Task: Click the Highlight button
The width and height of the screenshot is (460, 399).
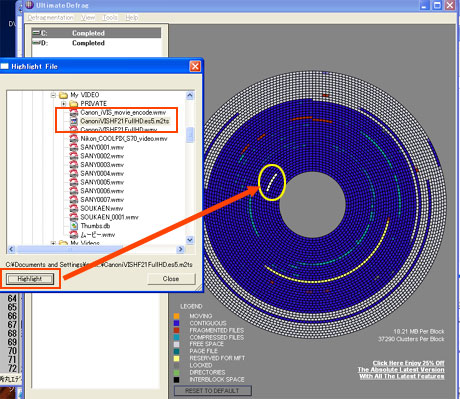Action: pyautogui.click(x=30, y=279)
